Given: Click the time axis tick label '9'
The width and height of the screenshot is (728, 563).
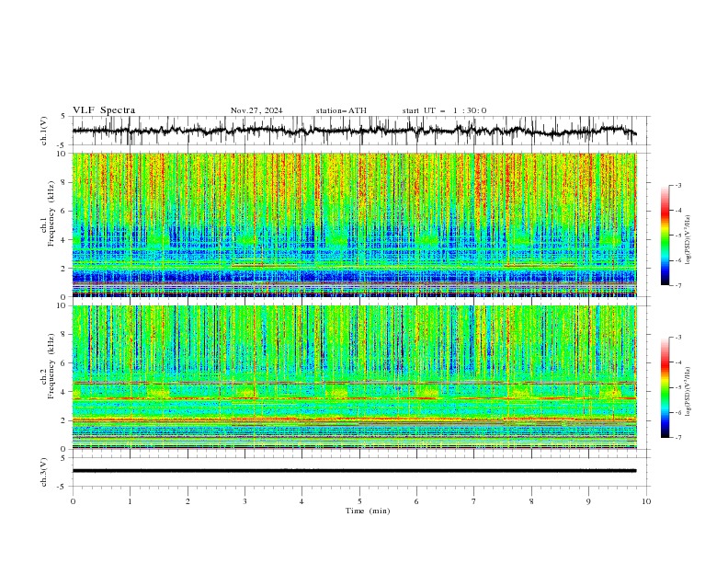Looking at the screenshot, I should 588,501.
